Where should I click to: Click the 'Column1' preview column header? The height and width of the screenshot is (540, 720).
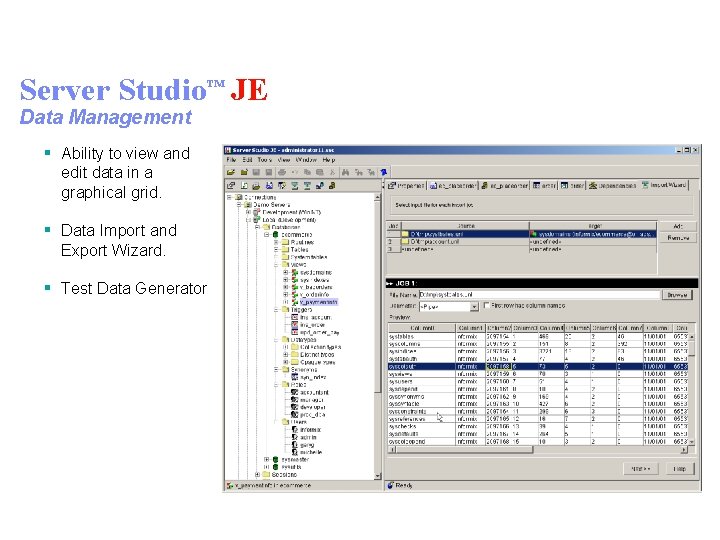pos(471,328)
